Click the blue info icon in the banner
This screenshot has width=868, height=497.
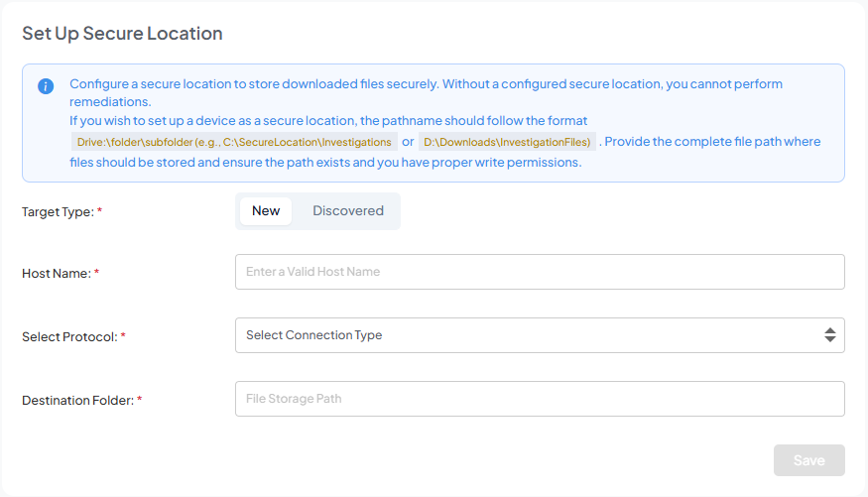click(x=46, y=86)
